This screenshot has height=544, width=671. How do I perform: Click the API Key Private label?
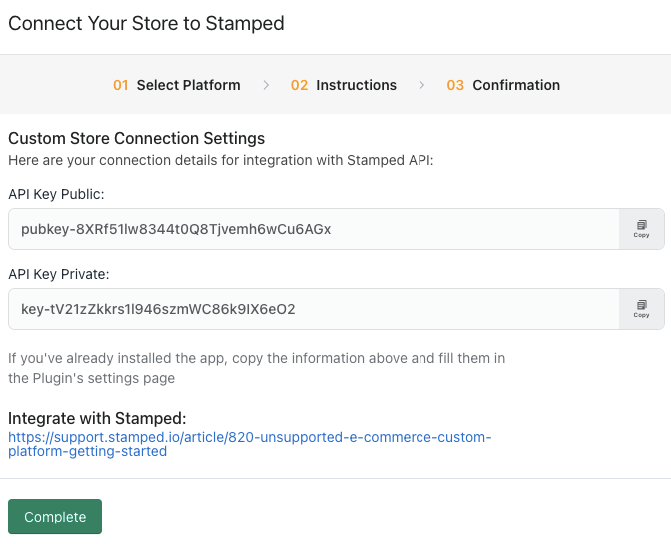(x=58, y=273)
